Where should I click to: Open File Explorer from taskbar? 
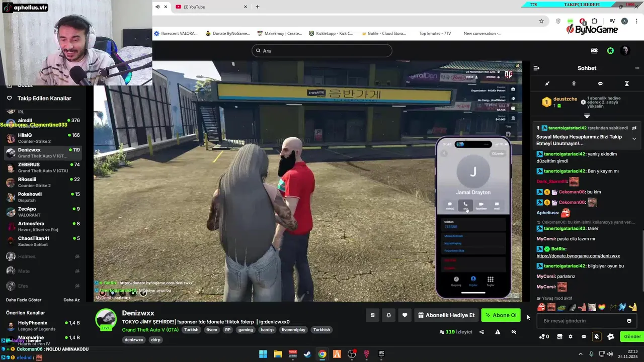(278, 354)
